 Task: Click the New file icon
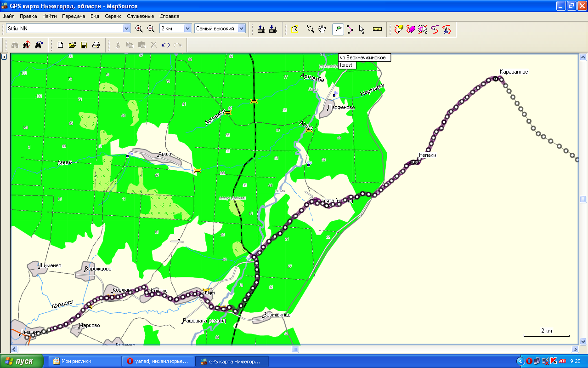click(60, 45)
